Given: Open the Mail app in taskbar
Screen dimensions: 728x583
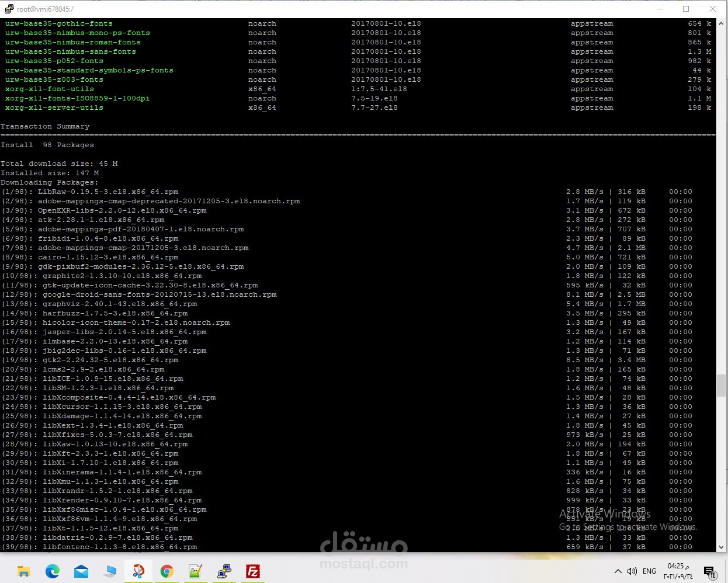Looking at the screenshot, I should 81,571.
